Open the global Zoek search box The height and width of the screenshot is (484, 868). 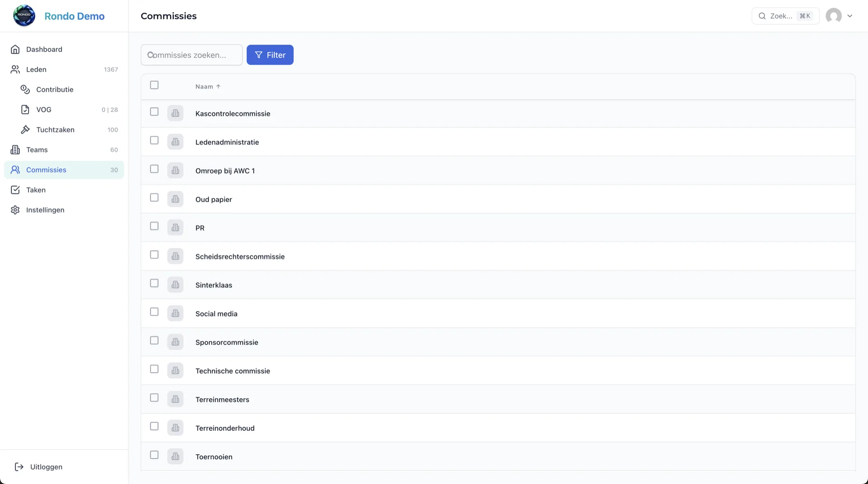(x=785, y=16)
